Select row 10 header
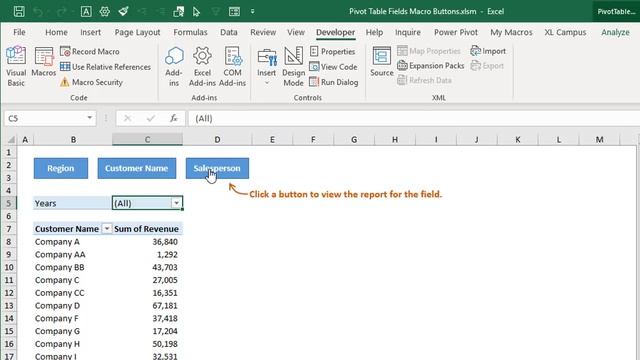Screen dimensions: 640x360 (9, 267)
